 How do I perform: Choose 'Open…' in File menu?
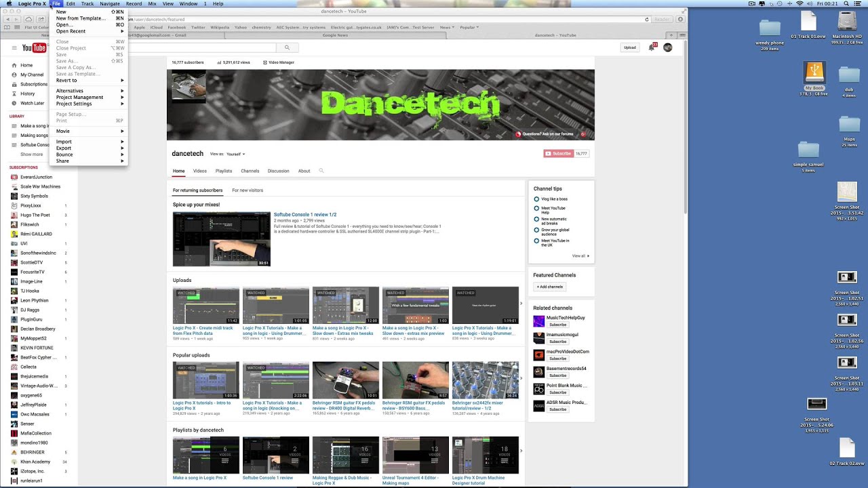coord(89,24)
